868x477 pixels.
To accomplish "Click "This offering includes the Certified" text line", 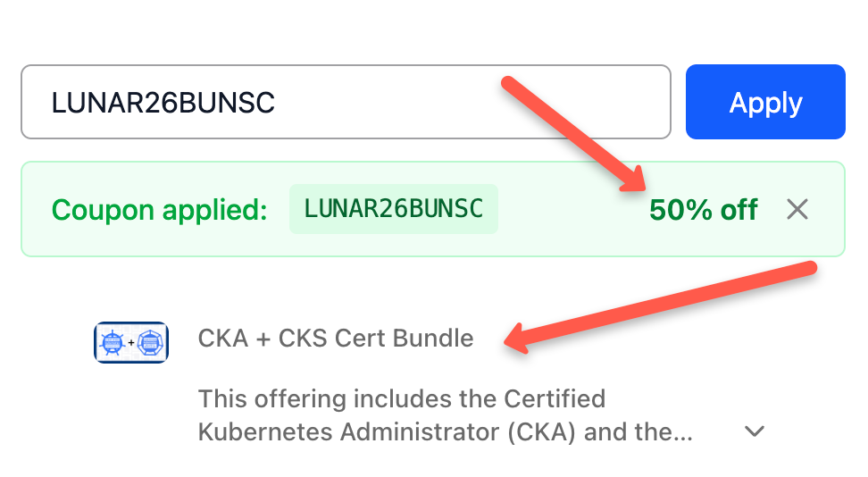I will pyautogui.click(x=402, y=398).
